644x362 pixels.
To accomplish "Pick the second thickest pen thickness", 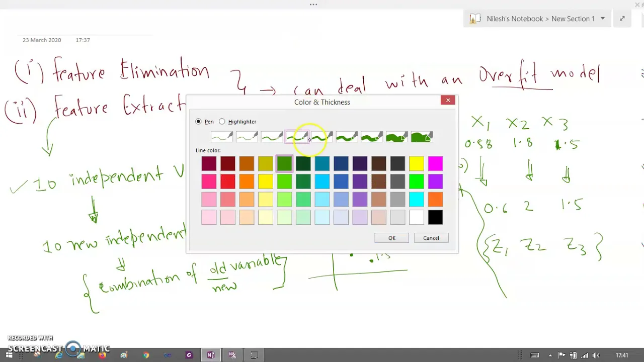I will pyautogui.click(x=397, y=137).
